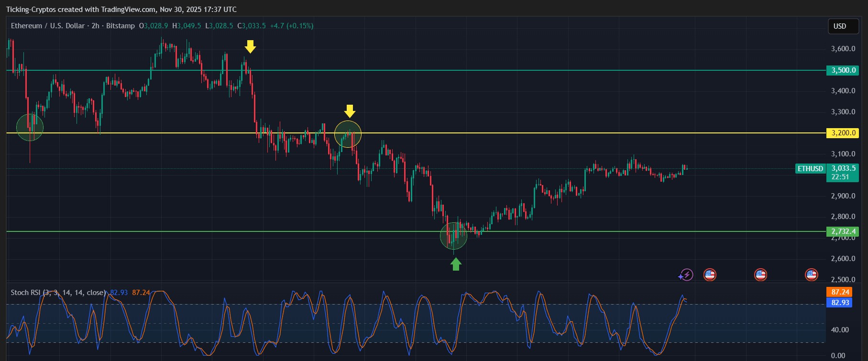Click the open value O3,028.9
The image size is (868, 361).
click(153, 26)
